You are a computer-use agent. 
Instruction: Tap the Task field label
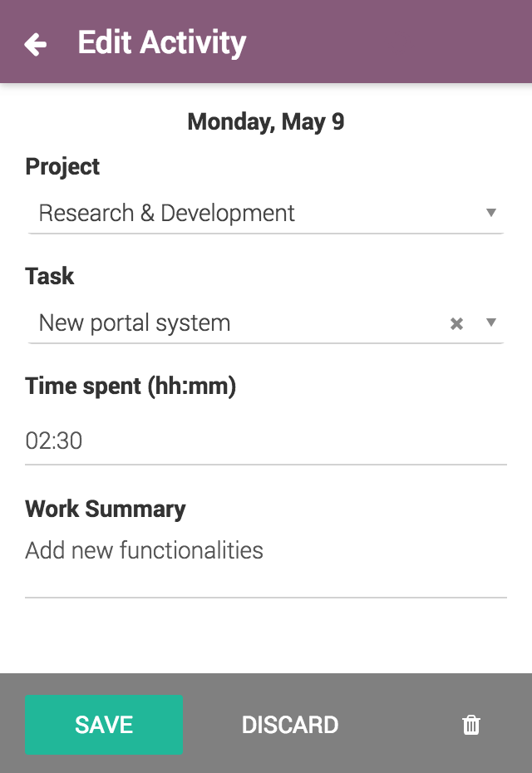pyautogui.click(x=49, y=276)
